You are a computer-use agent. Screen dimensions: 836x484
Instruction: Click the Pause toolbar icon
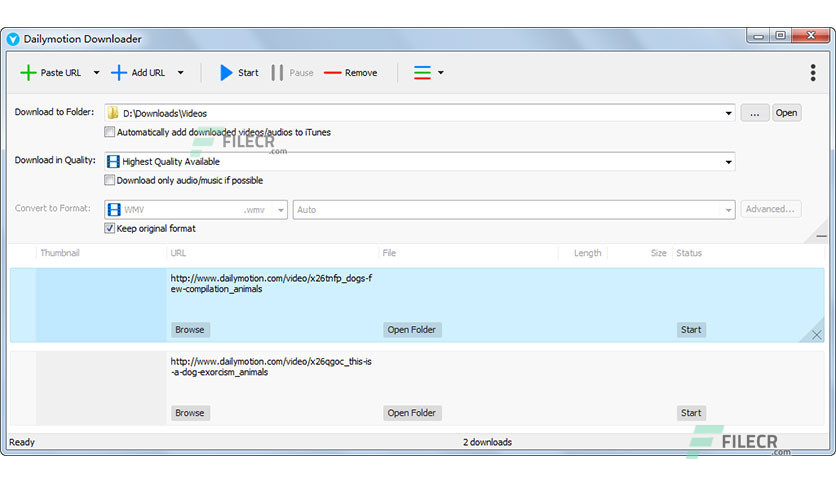point(277,72)
